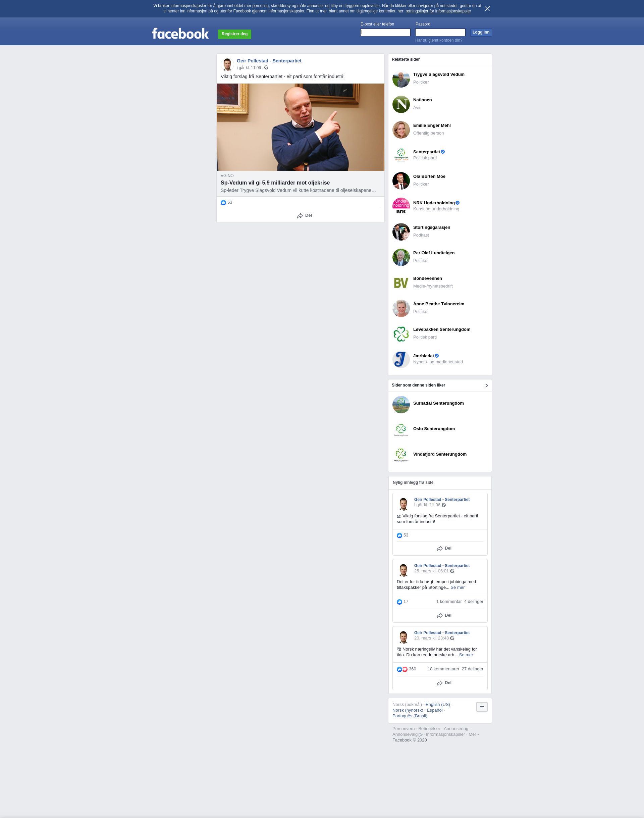Open Geir Pollestad's profile picture in main post
Screen dimensions: 644x818
(227, 64)
